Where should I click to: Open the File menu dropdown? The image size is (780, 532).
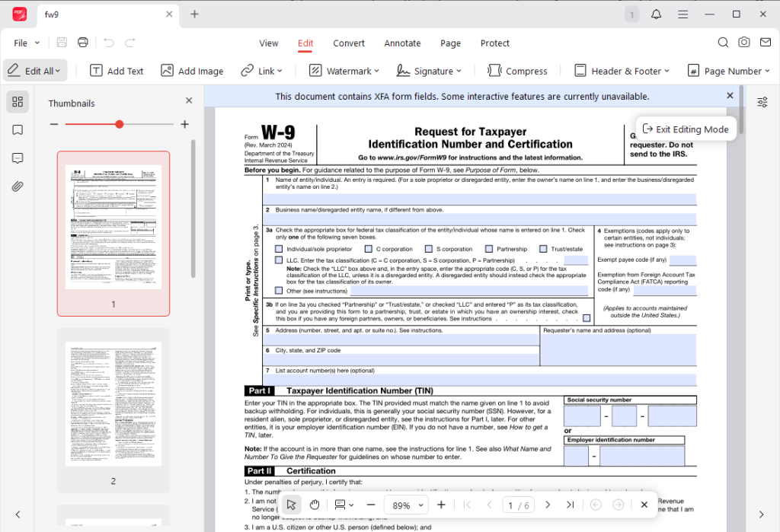click(x=27, y=43)
